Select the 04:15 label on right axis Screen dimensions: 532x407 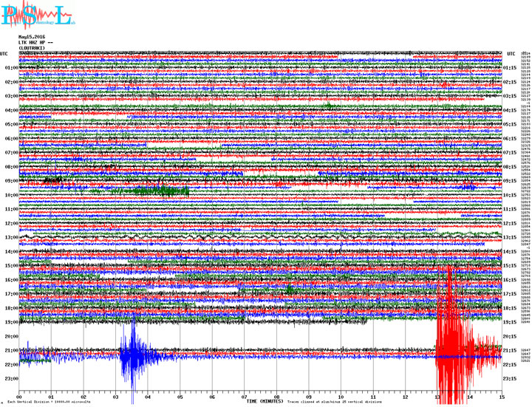click(510, 111)
